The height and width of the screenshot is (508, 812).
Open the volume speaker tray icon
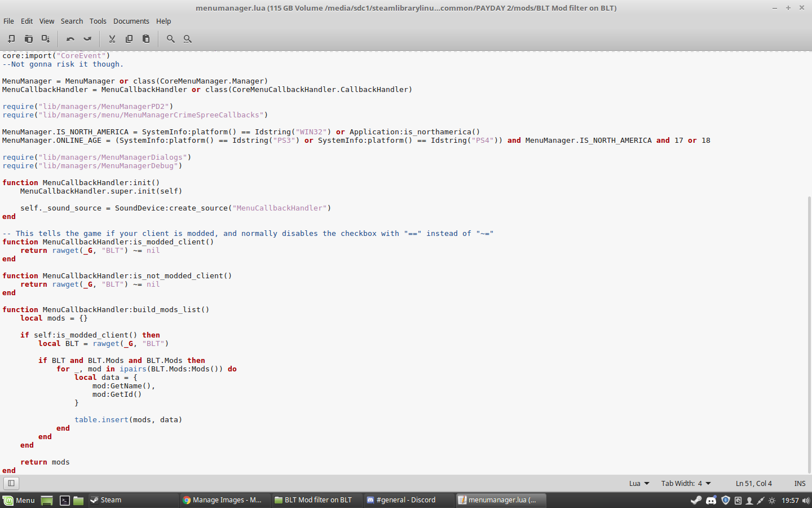806,500
